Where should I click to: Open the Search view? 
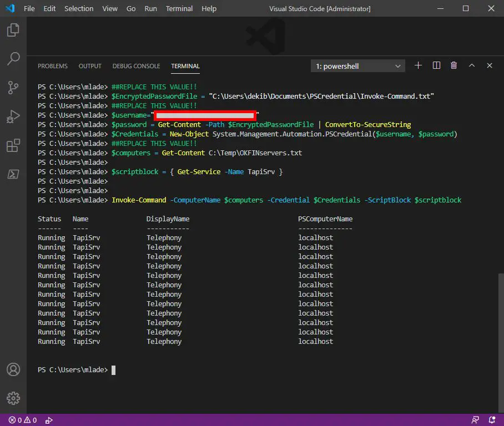(13, 59)
